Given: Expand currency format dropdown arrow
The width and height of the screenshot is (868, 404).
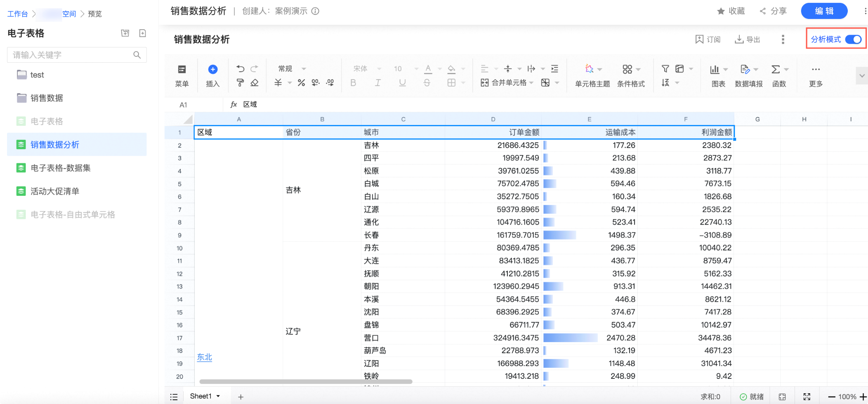Looking at the screenshot, I should [x=290, y=83].
